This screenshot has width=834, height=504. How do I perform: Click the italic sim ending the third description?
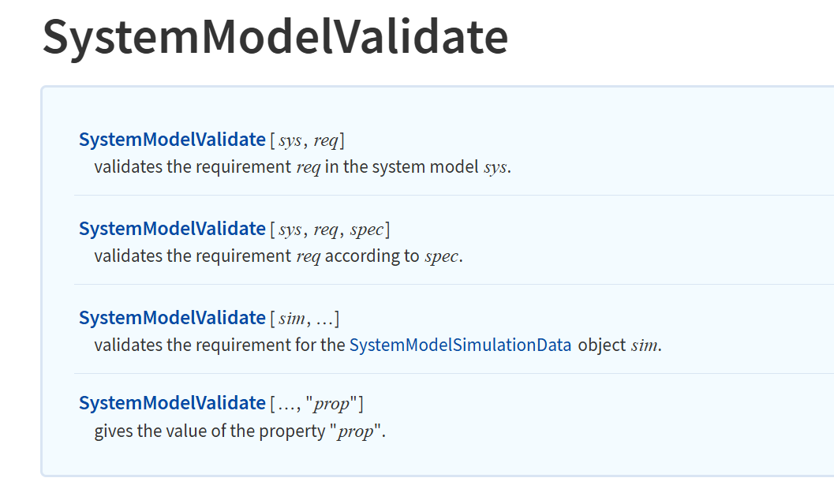[x=645, y=345]
